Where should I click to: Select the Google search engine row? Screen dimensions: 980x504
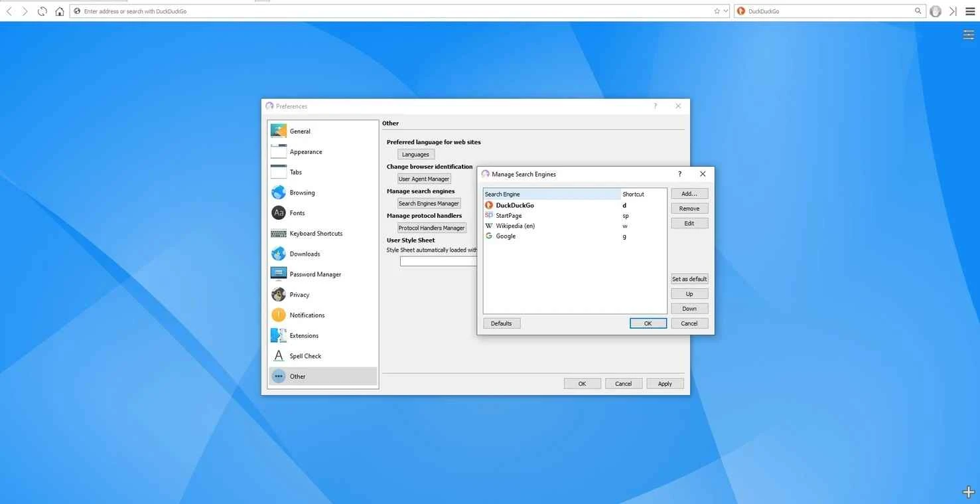click(x=575, y=236)
